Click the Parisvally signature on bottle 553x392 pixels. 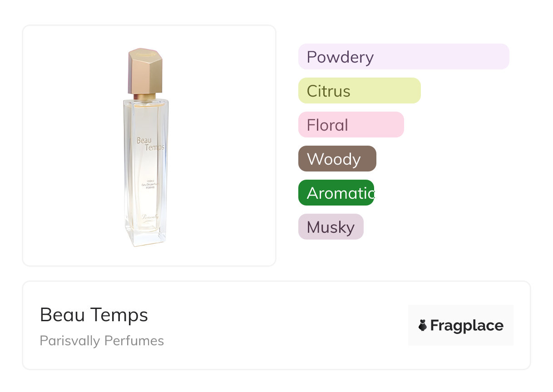(x=149, y=217)
